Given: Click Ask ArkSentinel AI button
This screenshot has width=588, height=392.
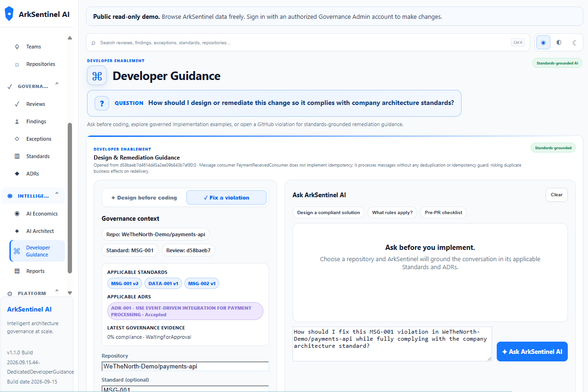Looking at the screenshot, I should point(532,352).
